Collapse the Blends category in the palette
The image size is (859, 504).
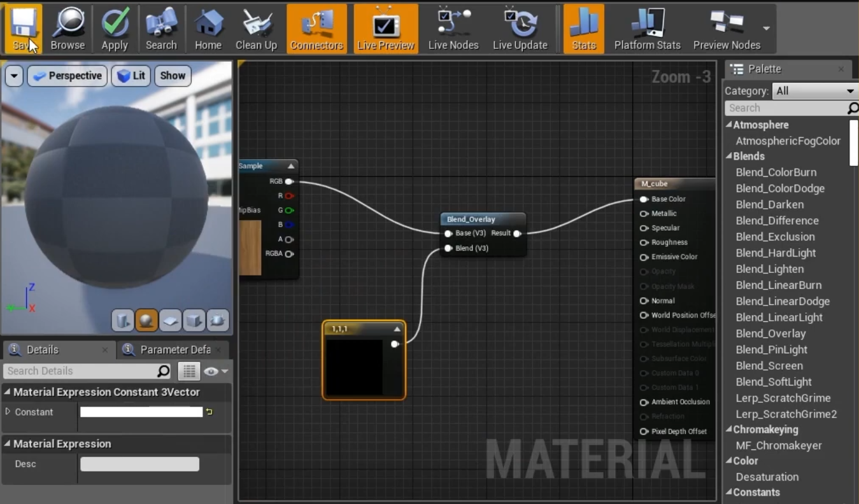(729, 157)
